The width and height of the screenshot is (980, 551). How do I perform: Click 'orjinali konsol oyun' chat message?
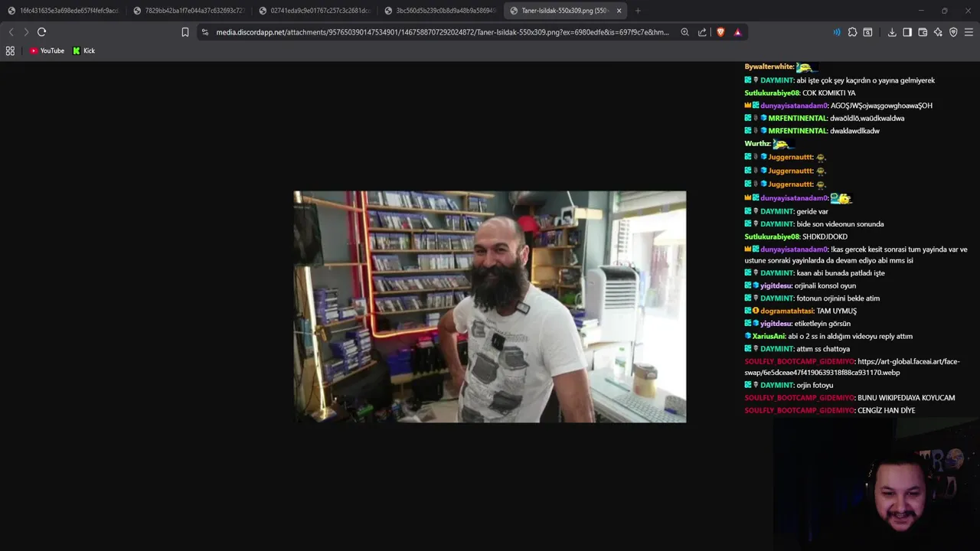[825, 285]
